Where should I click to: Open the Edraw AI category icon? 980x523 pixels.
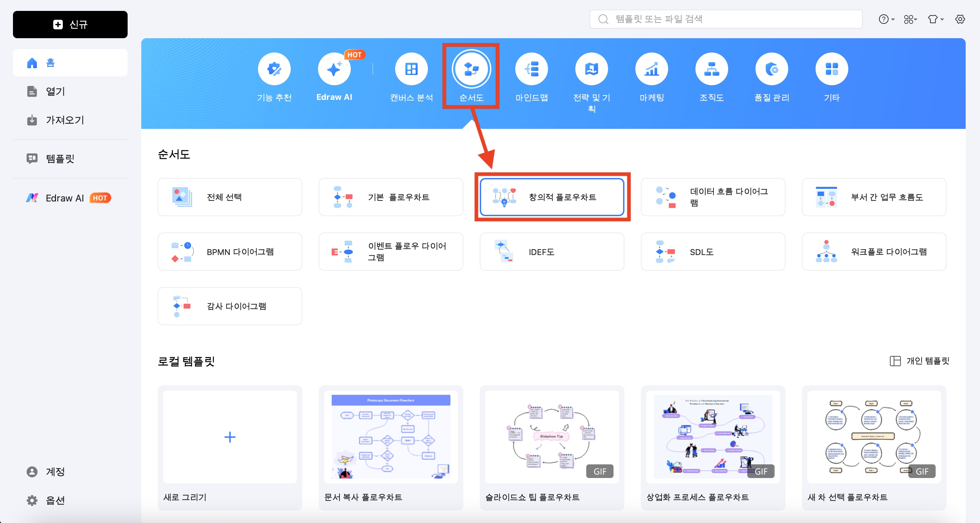click(x=334, y=69)
